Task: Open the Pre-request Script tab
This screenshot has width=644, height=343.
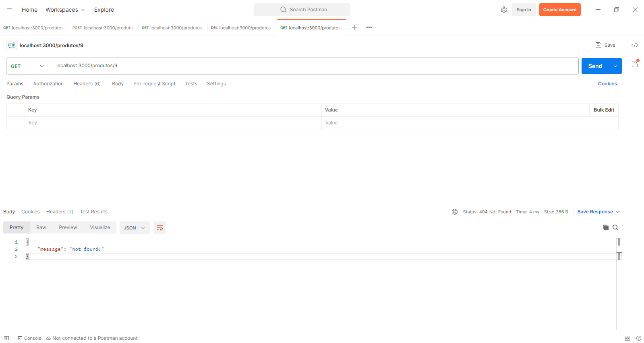Action: click(x=154, y=84)
